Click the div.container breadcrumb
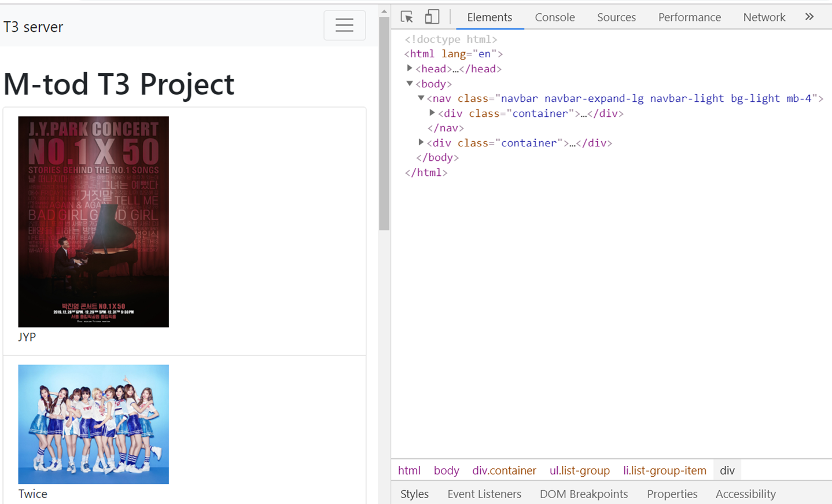 coord(504,470)
